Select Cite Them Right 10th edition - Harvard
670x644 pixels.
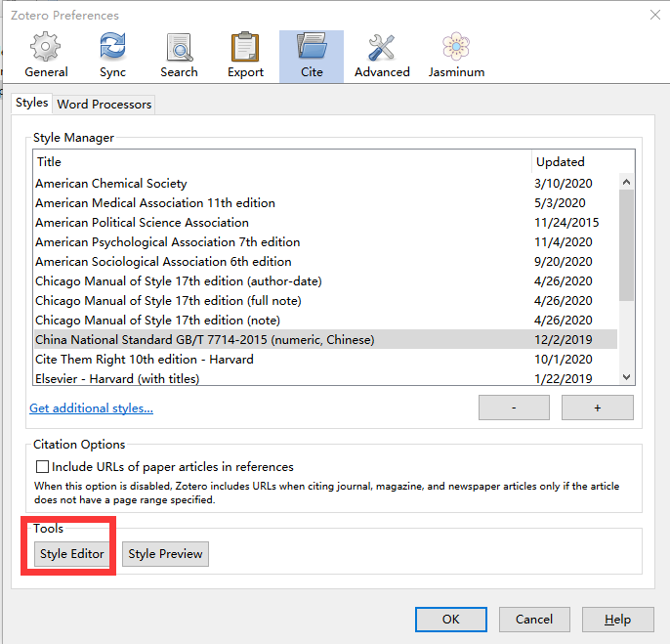pos(325,360)
